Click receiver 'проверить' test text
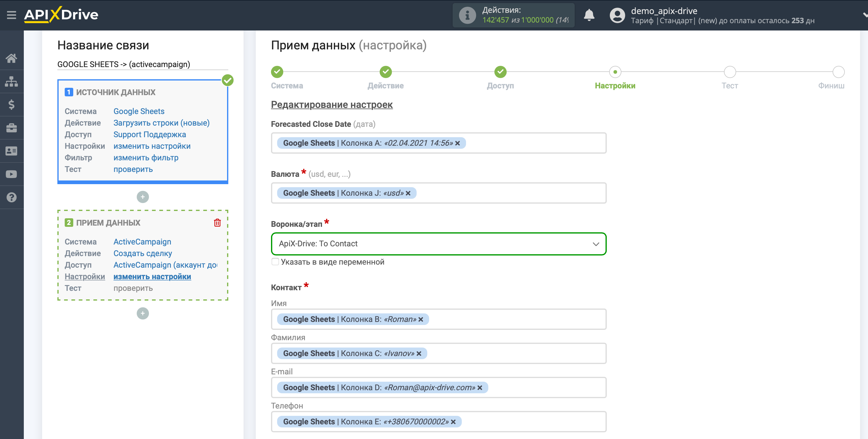The image size is (868, 439). (x=133, y=288)
